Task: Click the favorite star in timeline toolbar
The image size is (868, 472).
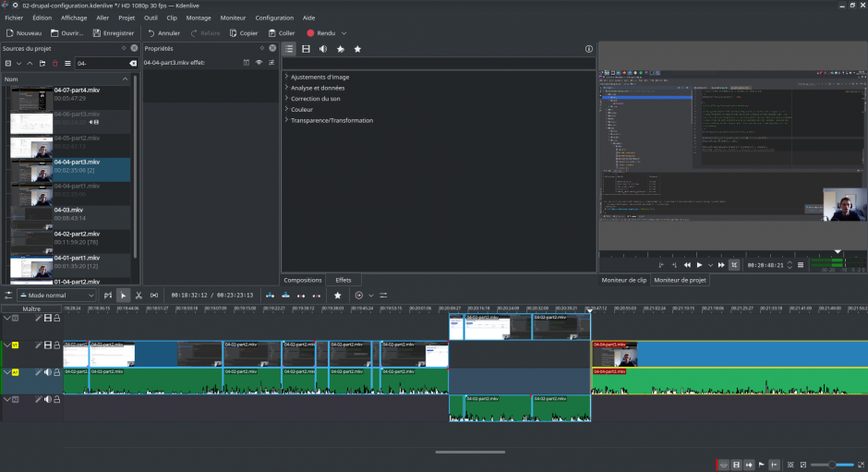Action: click(338, 296)
